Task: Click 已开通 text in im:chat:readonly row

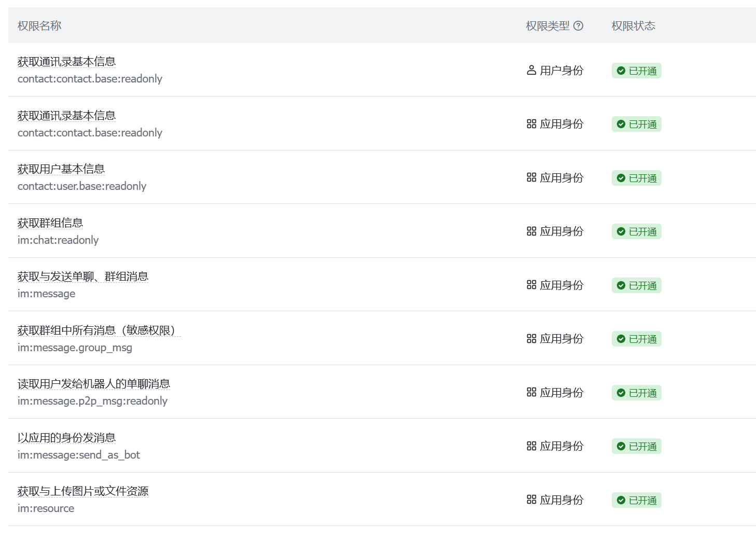Action: (643, 232)
